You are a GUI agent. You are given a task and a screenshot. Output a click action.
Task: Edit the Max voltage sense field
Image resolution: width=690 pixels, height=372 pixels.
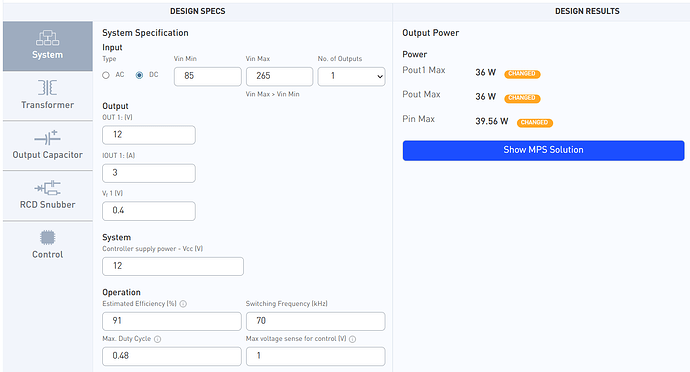(316, 356)
